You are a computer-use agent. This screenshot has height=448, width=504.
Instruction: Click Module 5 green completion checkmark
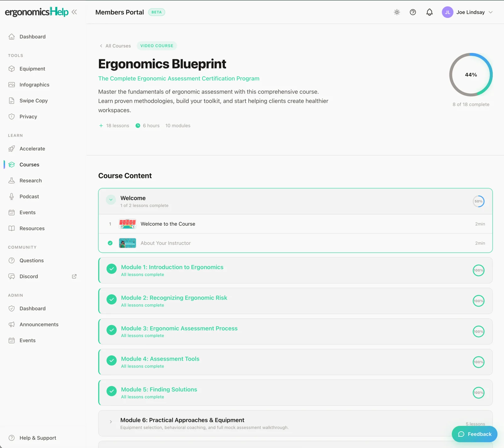tap(112, 391)
